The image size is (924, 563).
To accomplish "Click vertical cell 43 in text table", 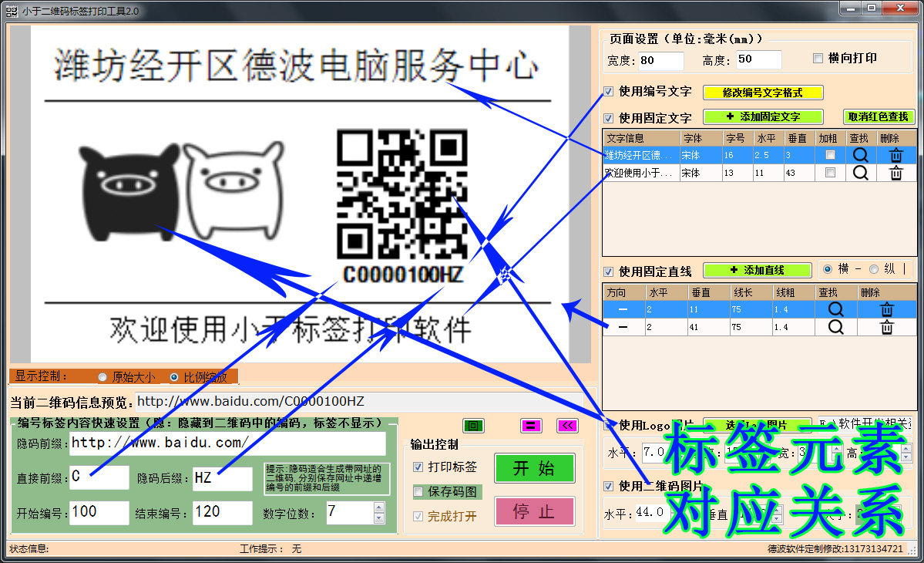I will click(798, 173).
